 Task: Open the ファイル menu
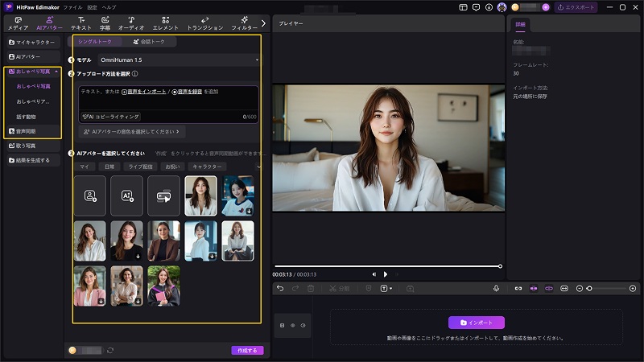(72, 7)
